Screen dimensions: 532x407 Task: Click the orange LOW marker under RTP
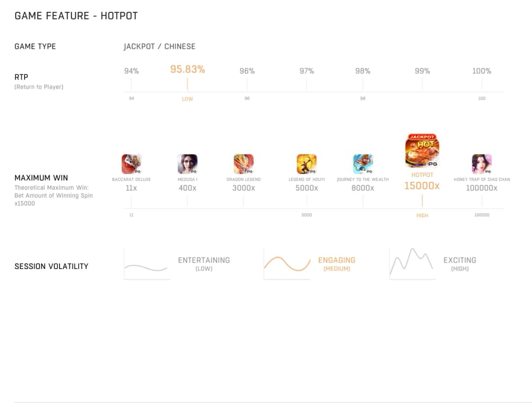coord(187,99)
